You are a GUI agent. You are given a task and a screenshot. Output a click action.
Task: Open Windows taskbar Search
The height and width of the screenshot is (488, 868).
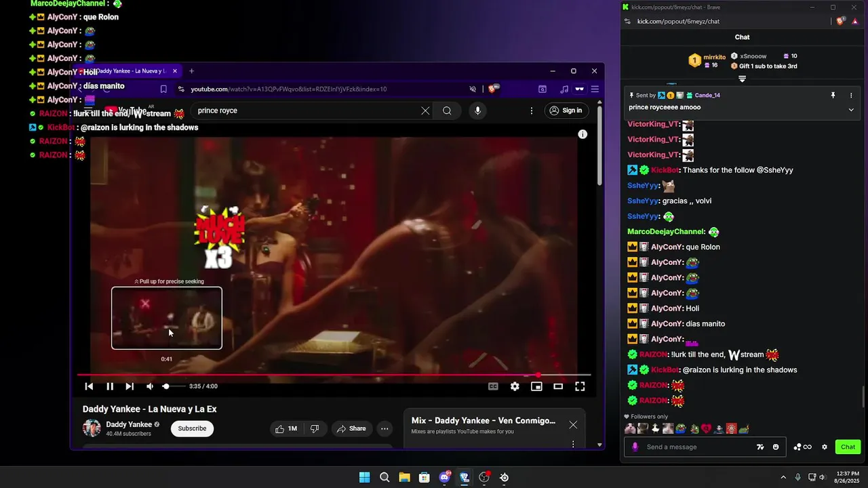(x=384, y=477)
